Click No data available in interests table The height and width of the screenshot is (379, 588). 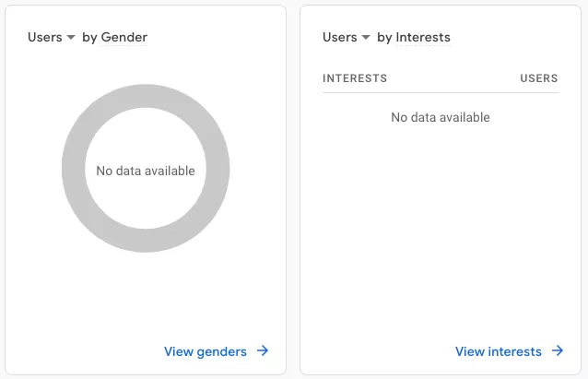coord(441,117)
